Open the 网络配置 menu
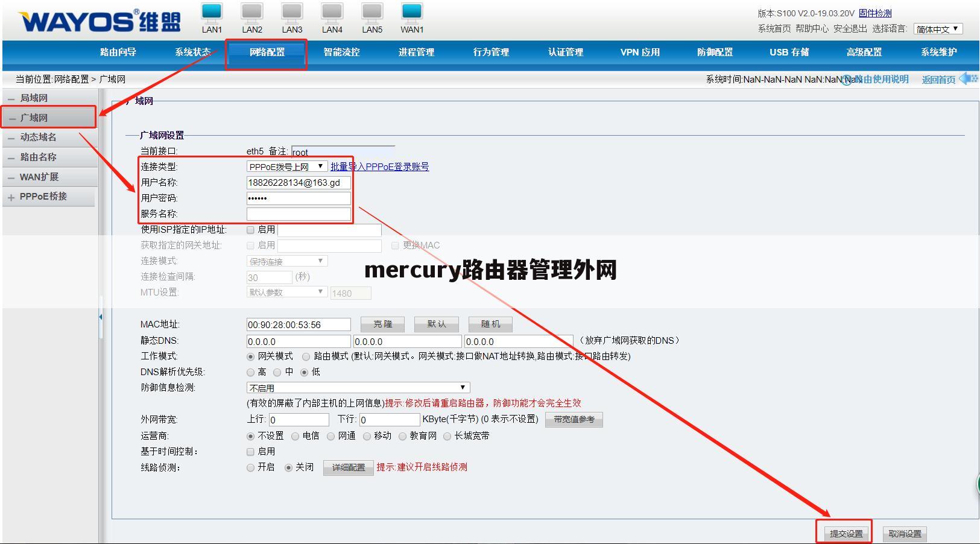Screen dimensions: 980x544 pyautogui.click(x=267, y=52)
